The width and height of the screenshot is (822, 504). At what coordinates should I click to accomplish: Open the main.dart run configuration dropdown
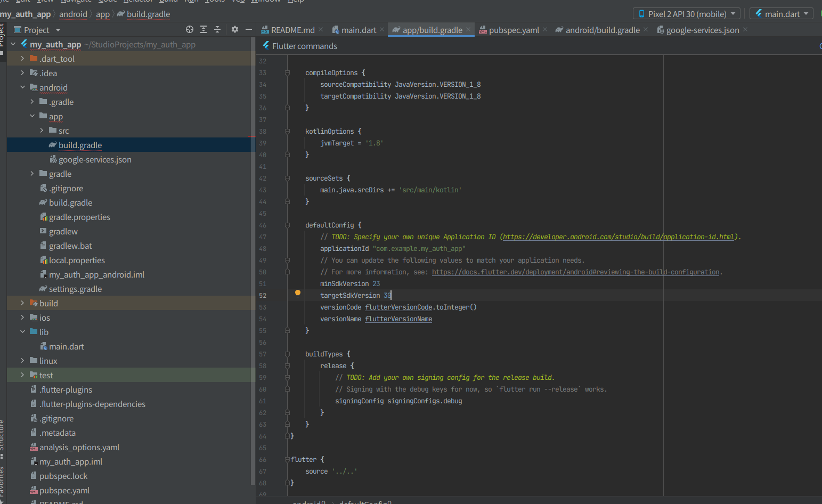782,14
